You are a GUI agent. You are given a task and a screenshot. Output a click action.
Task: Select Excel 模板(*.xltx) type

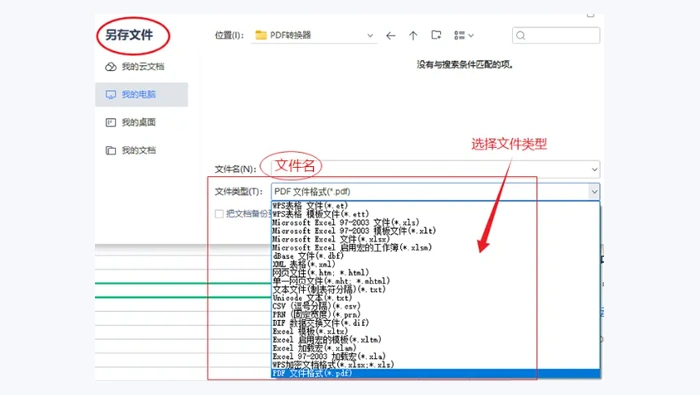(x=435, y=332)
